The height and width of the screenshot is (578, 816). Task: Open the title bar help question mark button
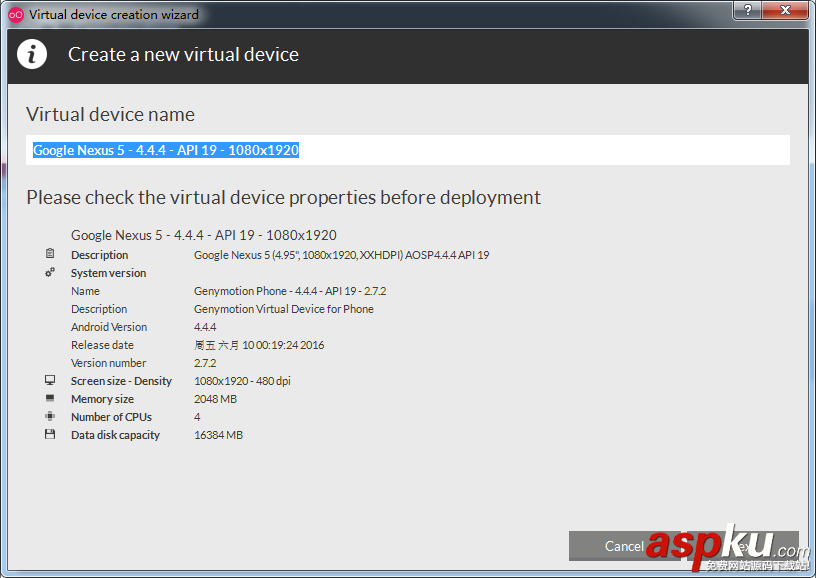(x=746, y=9)
